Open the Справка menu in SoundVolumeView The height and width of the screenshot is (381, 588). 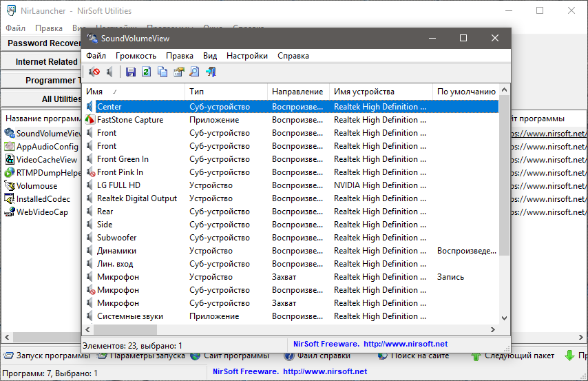tap(293, 56)
